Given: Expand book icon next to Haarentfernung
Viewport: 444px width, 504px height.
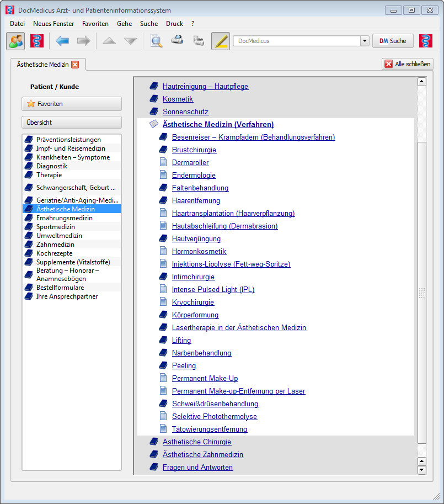Looking at the screenshot, I should pyautogui.click(x=163, y=200).
